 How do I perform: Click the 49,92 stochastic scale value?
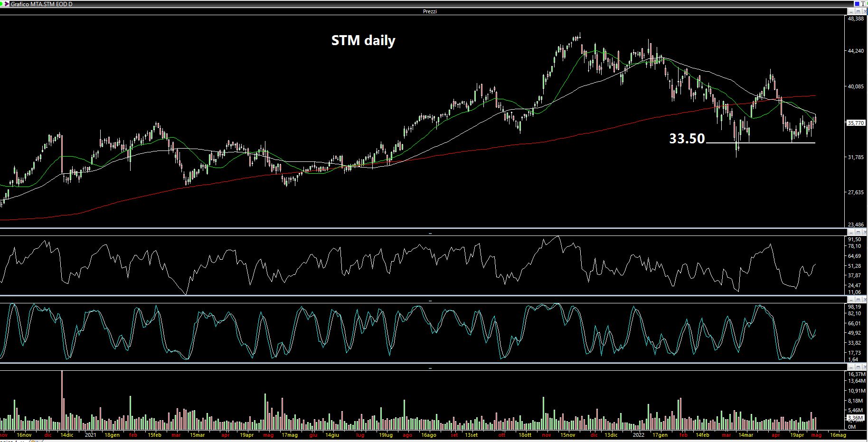pos(855,333)
